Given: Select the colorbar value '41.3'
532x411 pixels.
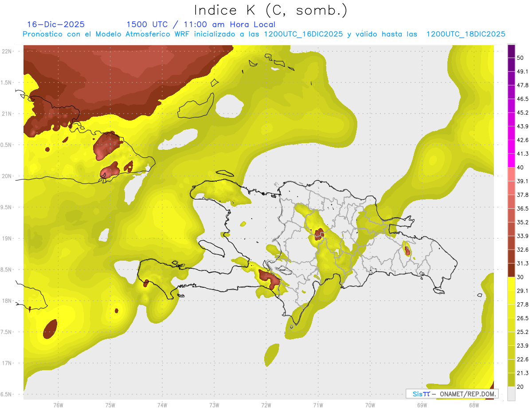Looking at the screenshot, I should [523, 154].
